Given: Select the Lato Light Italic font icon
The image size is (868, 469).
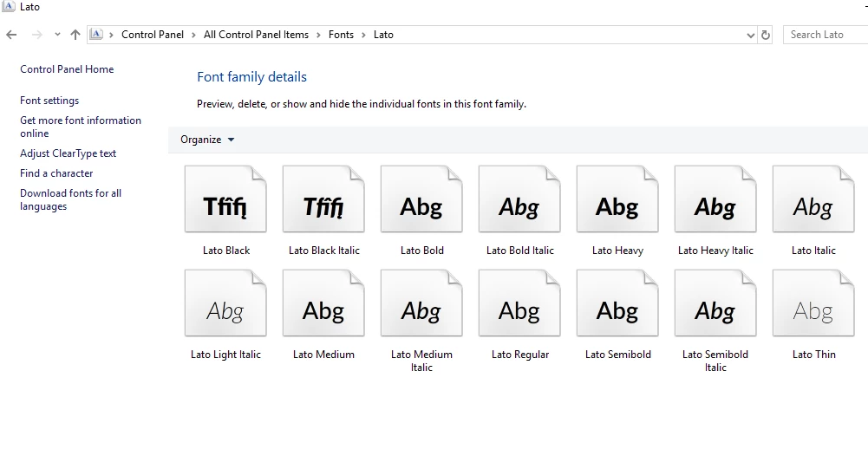Looking at the screenshot, I should point(225,303).
